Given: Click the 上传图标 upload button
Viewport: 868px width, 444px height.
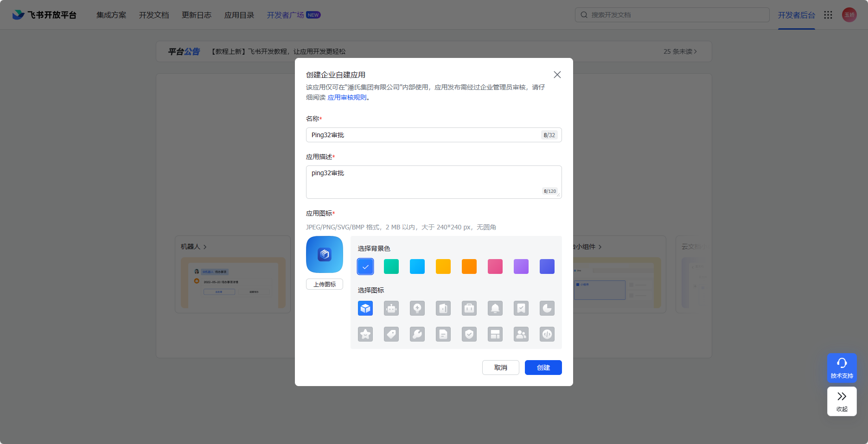Looking at the screenshot, I should coord(325,284).
